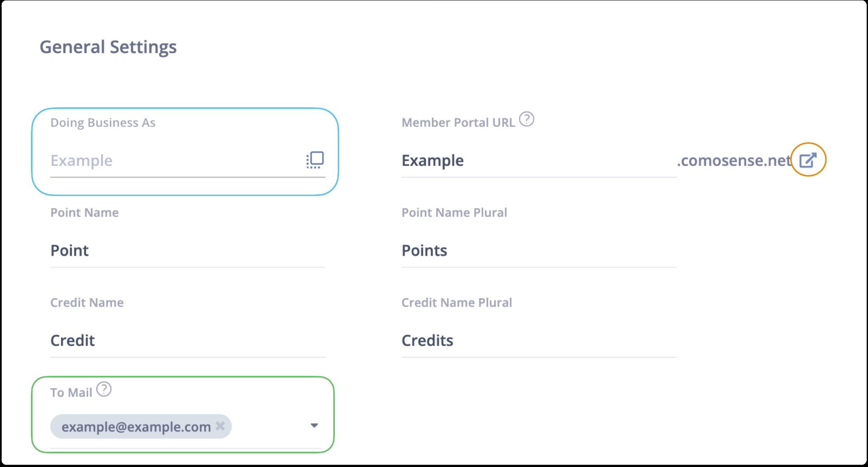This screenshot has height=467, width=868.
Task: Expand the To Mail dropdown arrow
Action: click(x=314, y=425)
